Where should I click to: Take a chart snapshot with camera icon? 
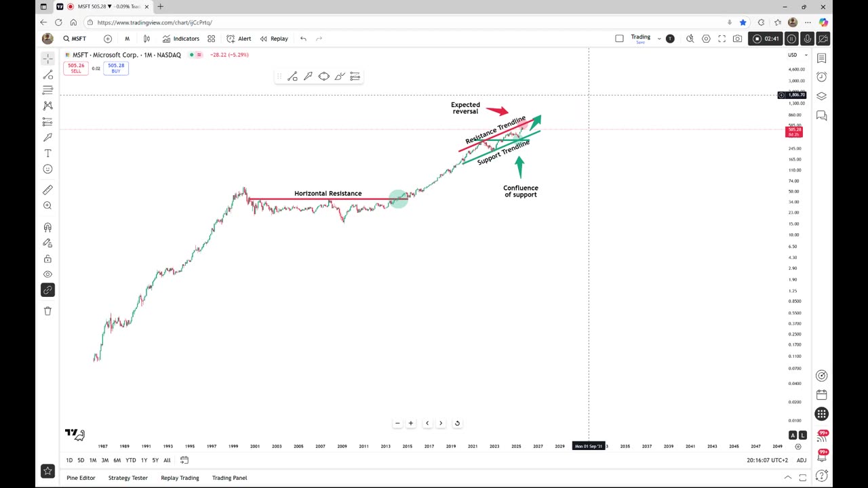click(x=737, y=39)
